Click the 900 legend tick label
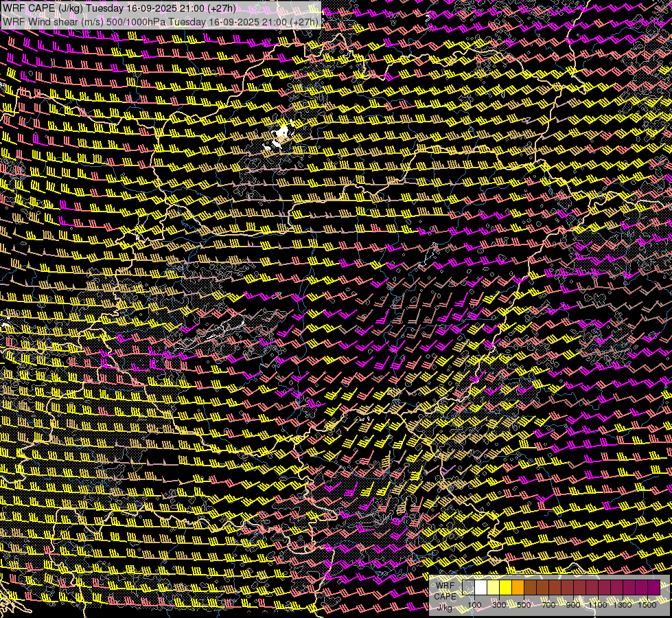Image resolution: width=672 pixels, height=618 pixels. (x=573, y=605)
